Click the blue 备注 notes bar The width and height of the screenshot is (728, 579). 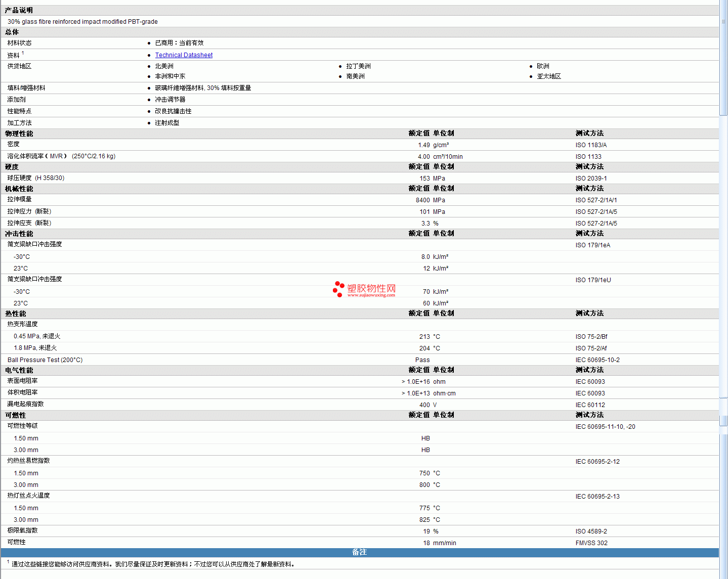click(x=359, y=552)
